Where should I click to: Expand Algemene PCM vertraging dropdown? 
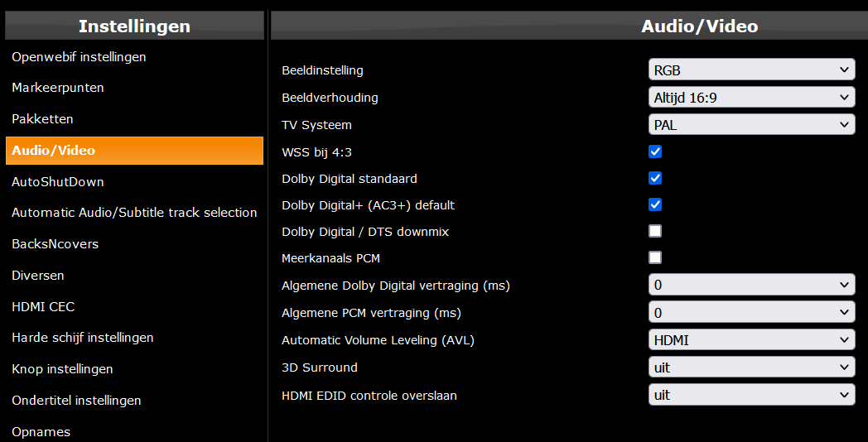point(752,313)
